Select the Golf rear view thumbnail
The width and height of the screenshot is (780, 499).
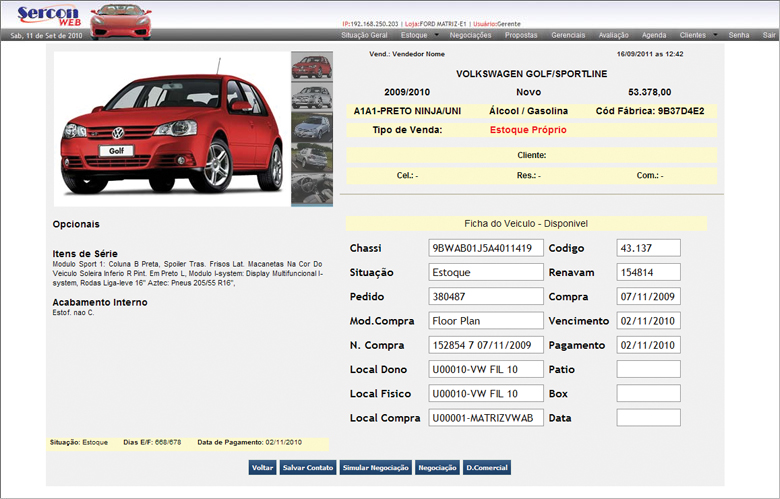(x=312, y=157)
